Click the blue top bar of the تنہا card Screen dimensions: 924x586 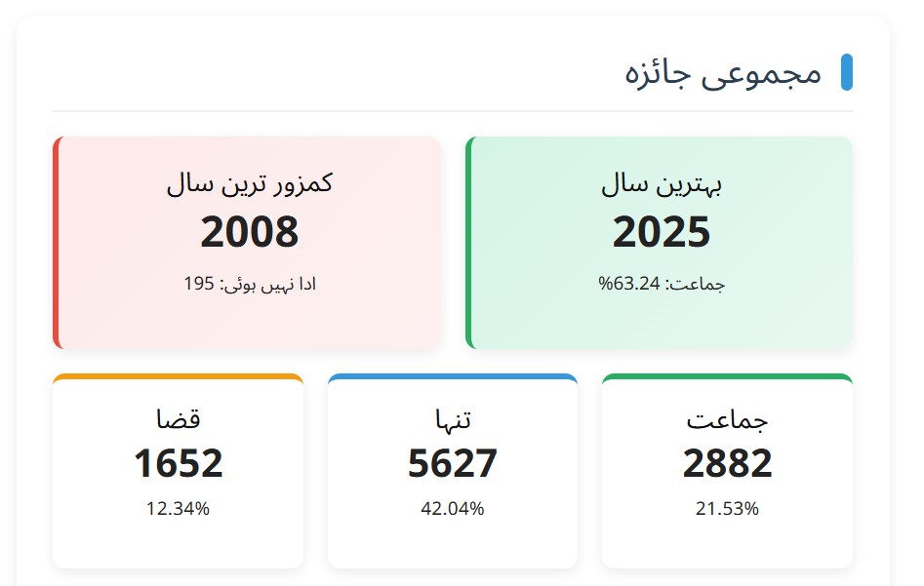[x=453, y=375]
